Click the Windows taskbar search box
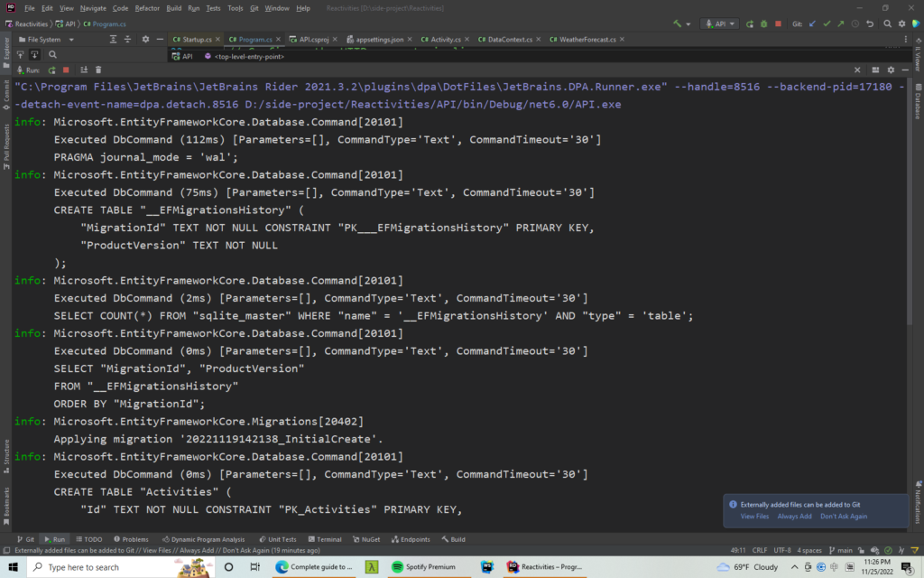Image resolution: width=924 pixels, height=578 pixels. 83,567
